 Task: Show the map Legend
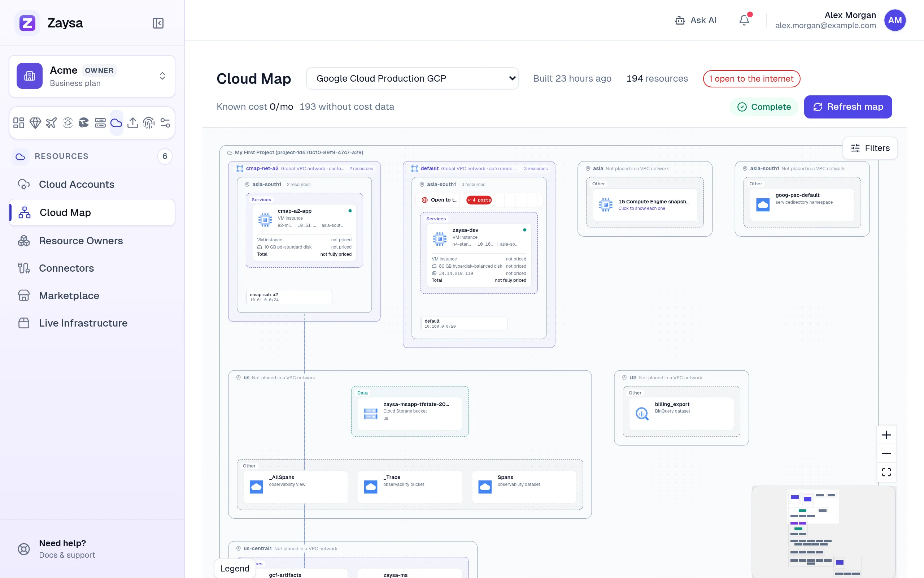(x=235, y=568)
